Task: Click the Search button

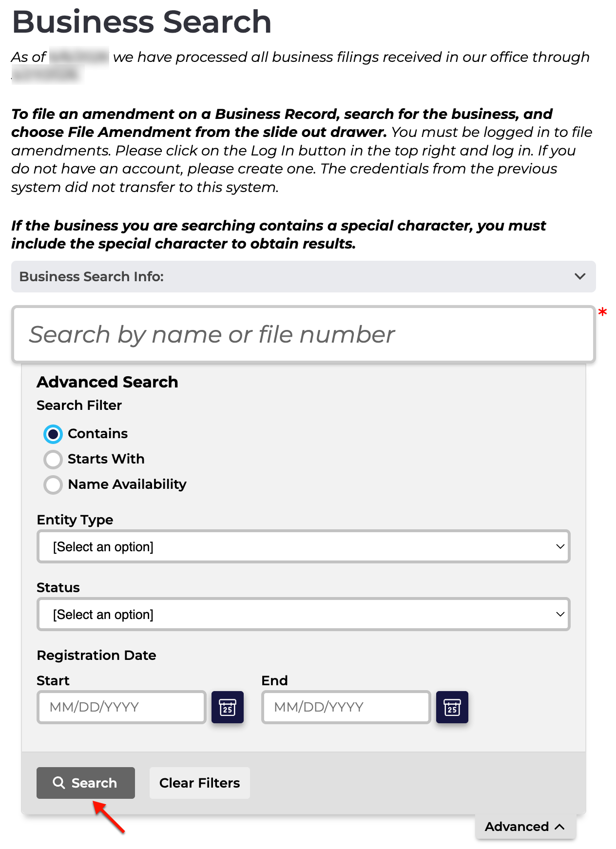Action: [x=86, y=783]
